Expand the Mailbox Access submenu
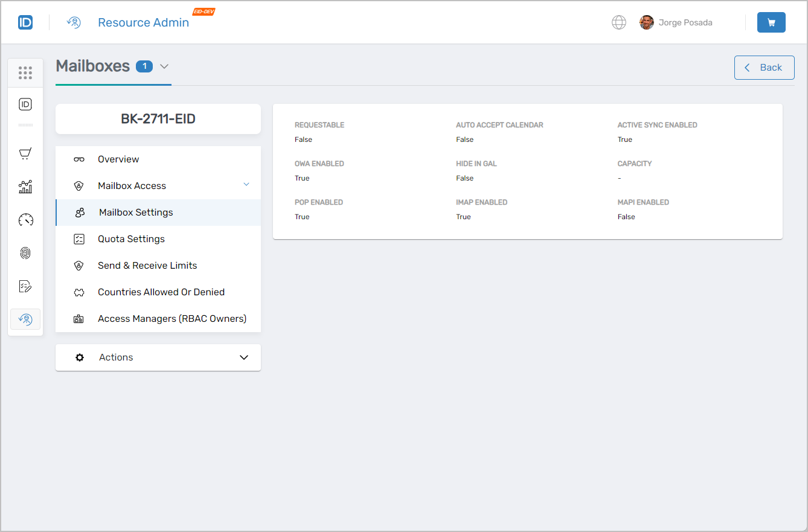This screenshot has height=532, width=808. click(246, 185)
